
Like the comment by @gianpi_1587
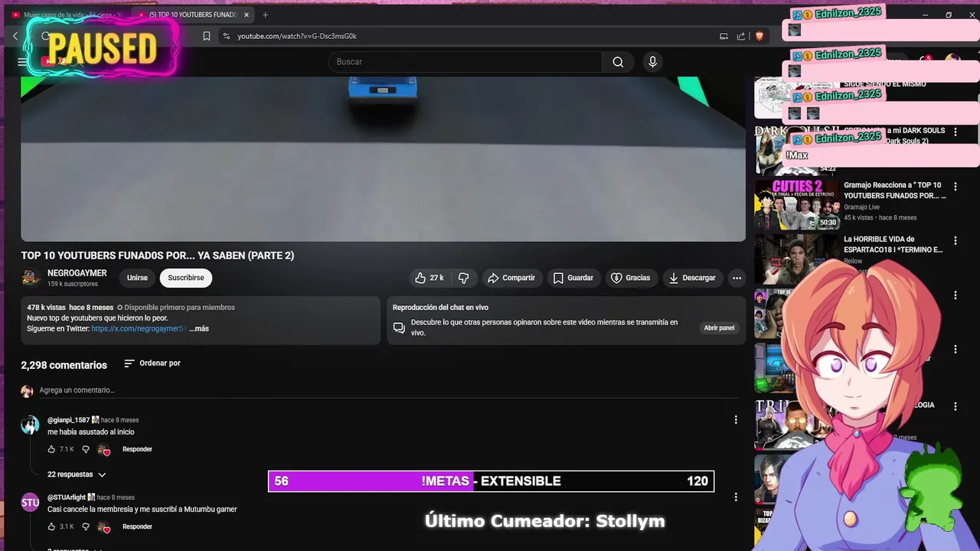click(51, 449)
